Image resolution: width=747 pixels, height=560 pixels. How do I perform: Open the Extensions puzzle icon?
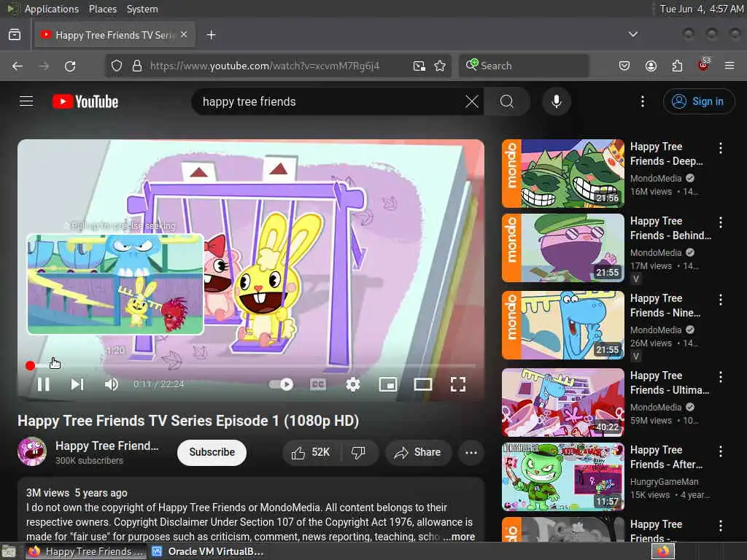click(x=677, y=66)
